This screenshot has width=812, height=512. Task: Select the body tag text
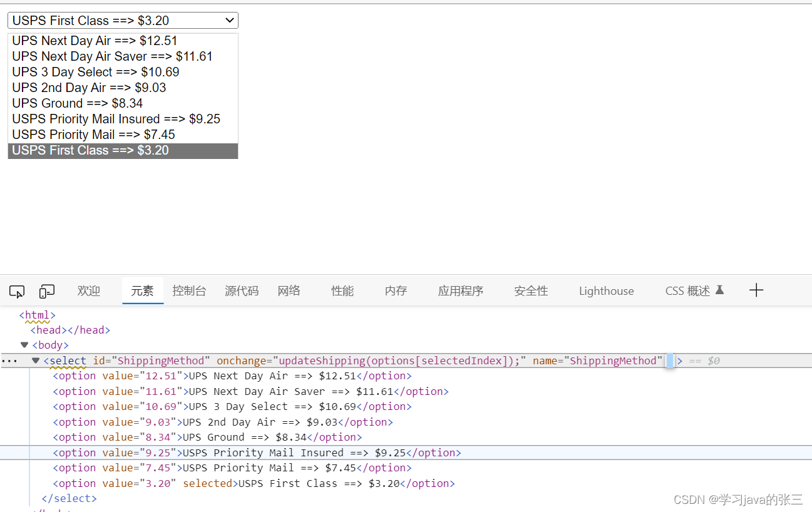pyautogui.click(x=51, y=345)
